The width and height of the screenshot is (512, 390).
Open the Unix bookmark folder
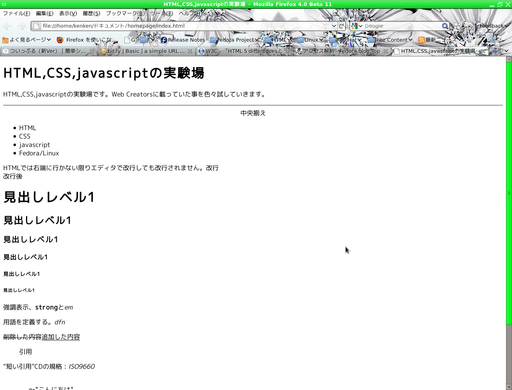tap(310, 40)
